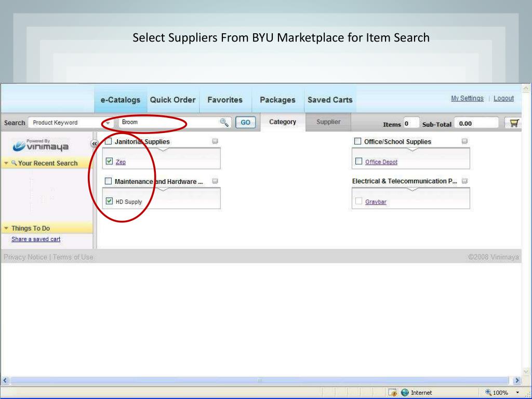Check the Janitorial Supplies category checkbox
Viewport: 532px width, 399px height.
pyautogui.click(x=108, y=141)
